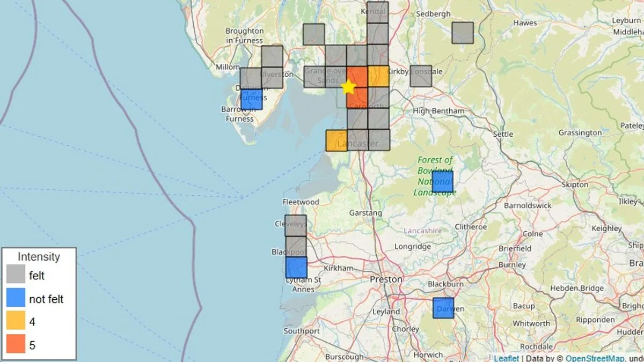This screenshot has width=644, height=362.
Task: Click the 'not felt' legend label
Action: click(x=47, y=299)
